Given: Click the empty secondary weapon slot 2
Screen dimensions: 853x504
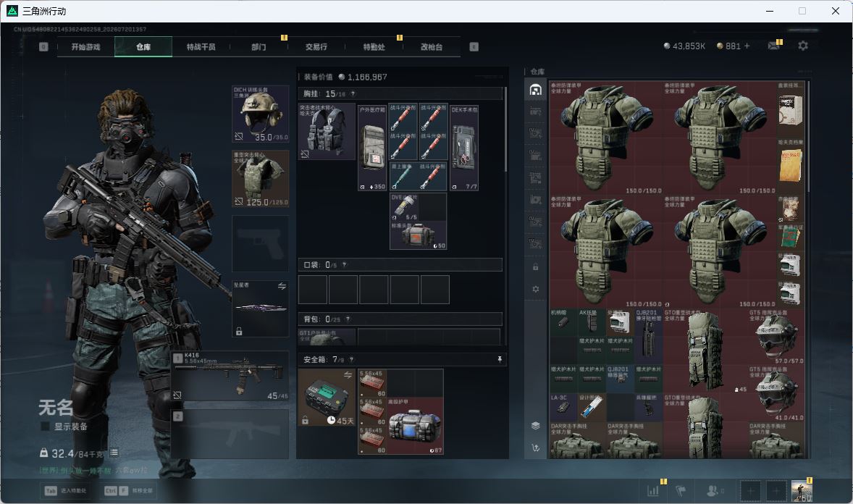Looking at the screenshot, I should [231, 434].
